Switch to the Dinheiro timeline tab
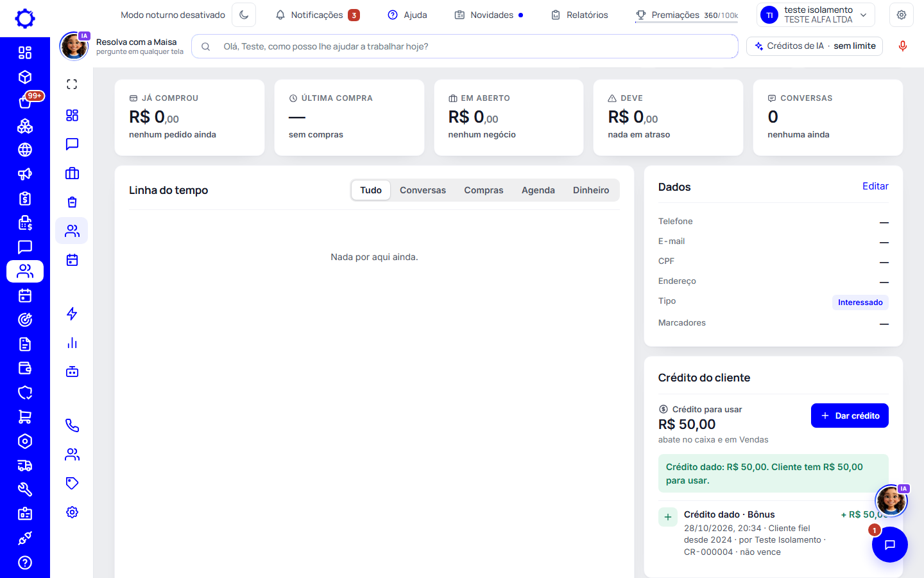The image size is (924, 578). [591, 190]
